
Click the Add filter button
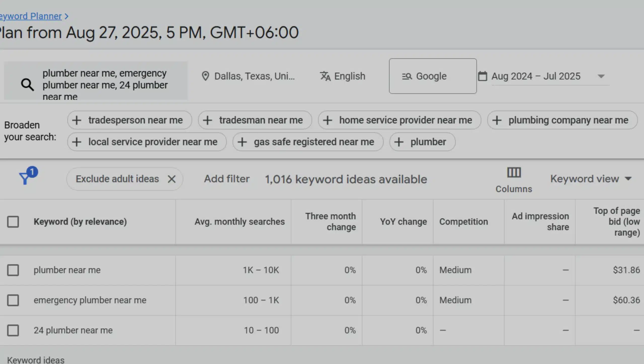click(x=227, y=179)
